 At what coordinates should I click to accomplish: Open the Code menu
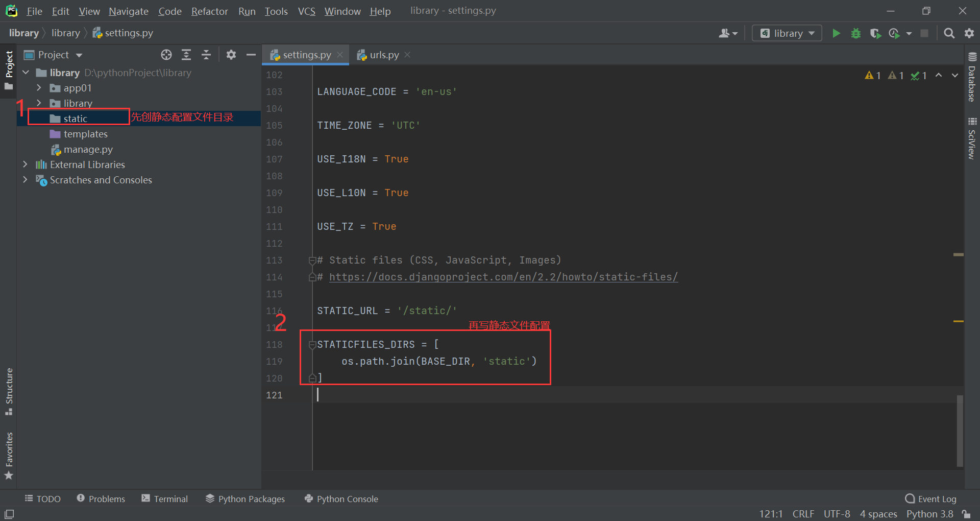click(x=170, y=11)
